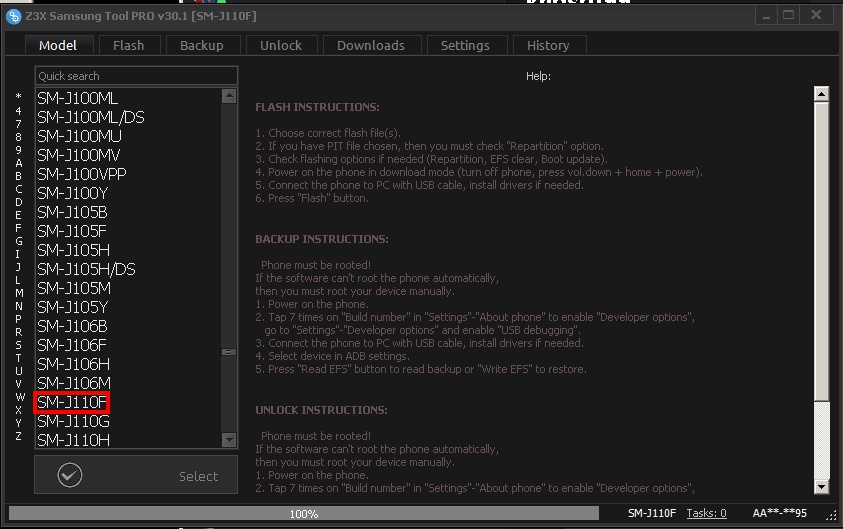This screenshot has width=843, height=529.
Task: Select the SM-J110H model
Action: [73, 440]
